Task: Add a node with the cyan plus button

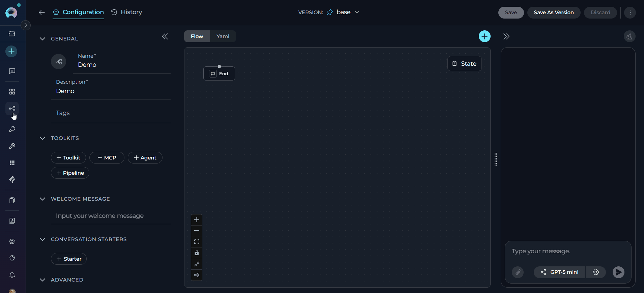Action: pyautogui.click(x=485, y=36)
